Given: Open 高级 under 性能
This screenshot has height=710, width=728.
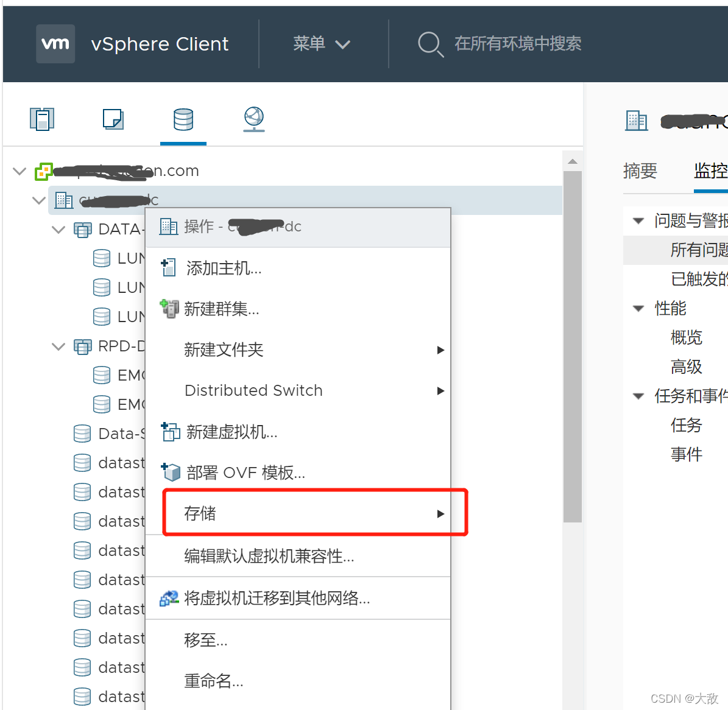Looking at the screenshot, I should 686,367.
